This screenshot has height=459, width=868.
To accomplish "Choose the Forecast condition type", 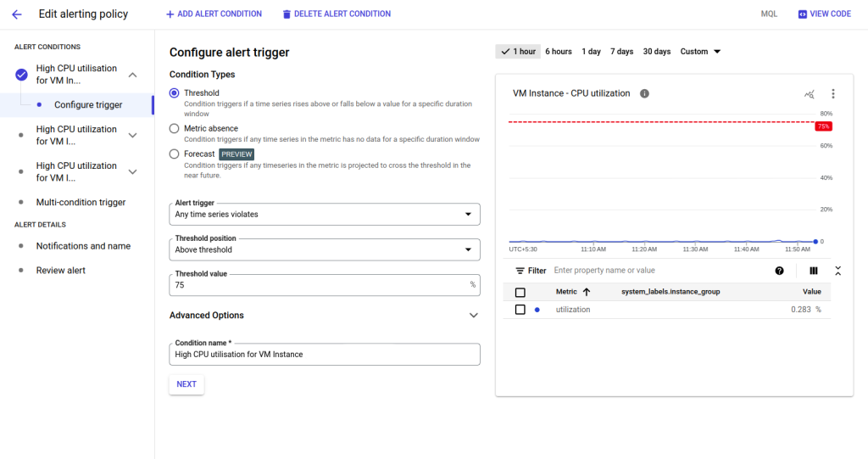I will click(175, 154).
